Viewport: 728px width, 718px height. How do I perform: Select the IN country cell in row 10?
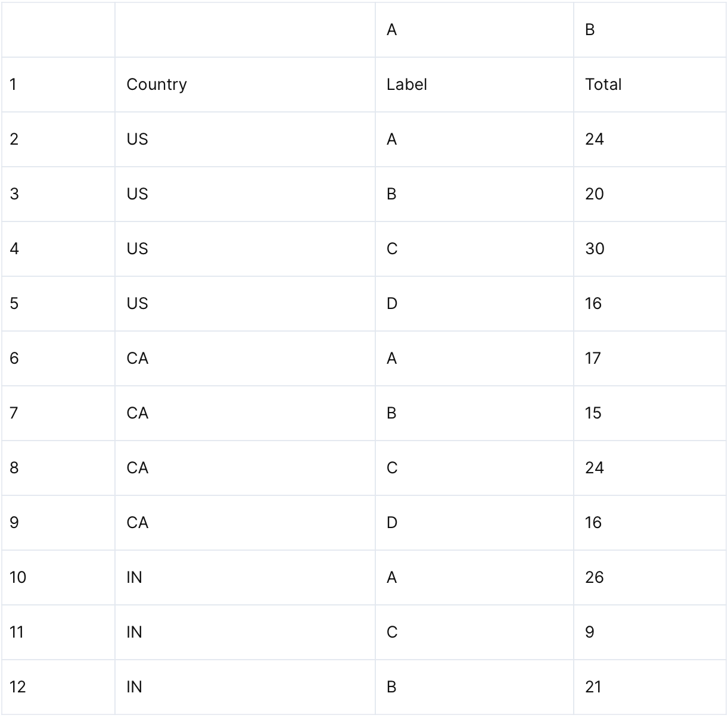tap(244, 577)
